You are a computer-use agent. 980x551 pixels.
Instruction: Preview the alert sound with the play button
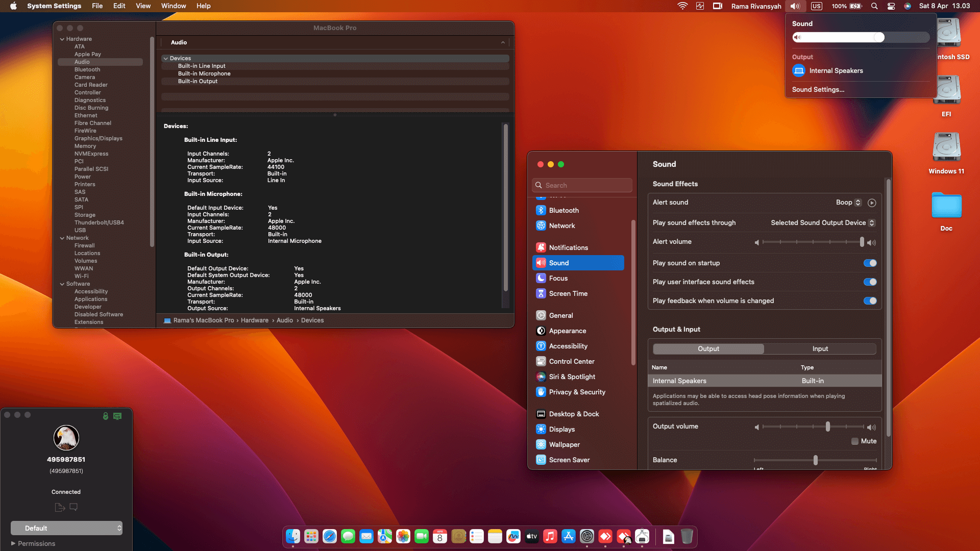coord(871,203)
